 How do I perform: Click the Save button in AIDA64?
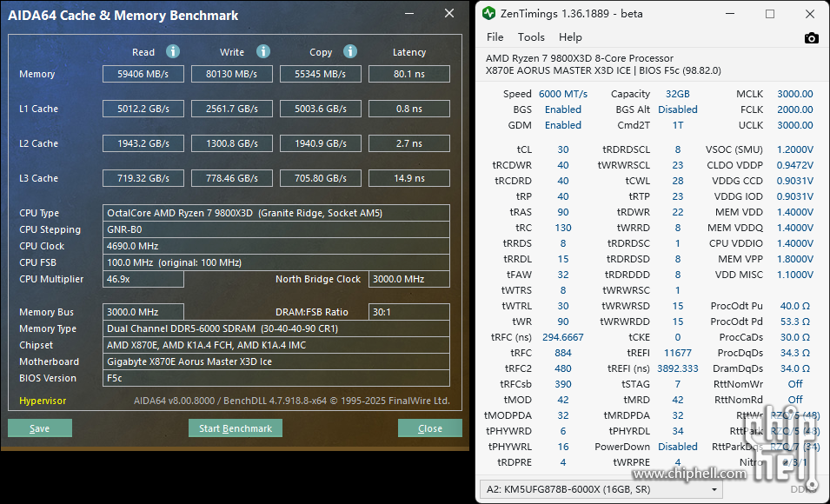coord(40,428)
